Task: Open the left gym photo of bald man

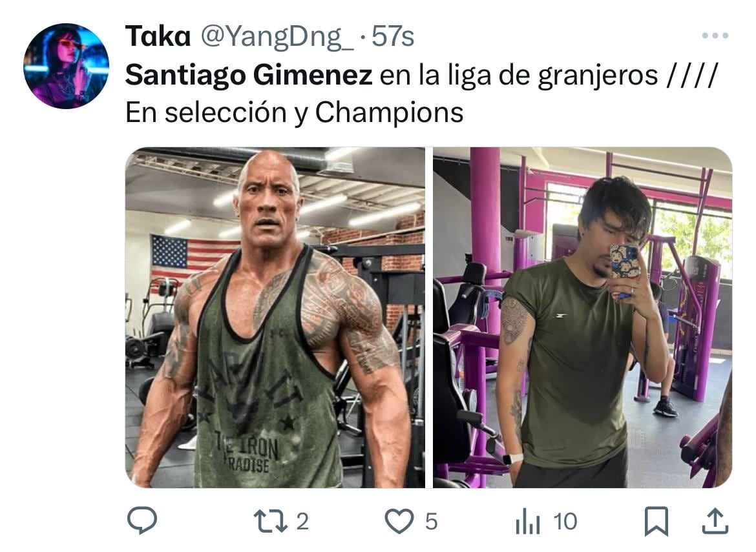Action: click(x=275, y=318)
